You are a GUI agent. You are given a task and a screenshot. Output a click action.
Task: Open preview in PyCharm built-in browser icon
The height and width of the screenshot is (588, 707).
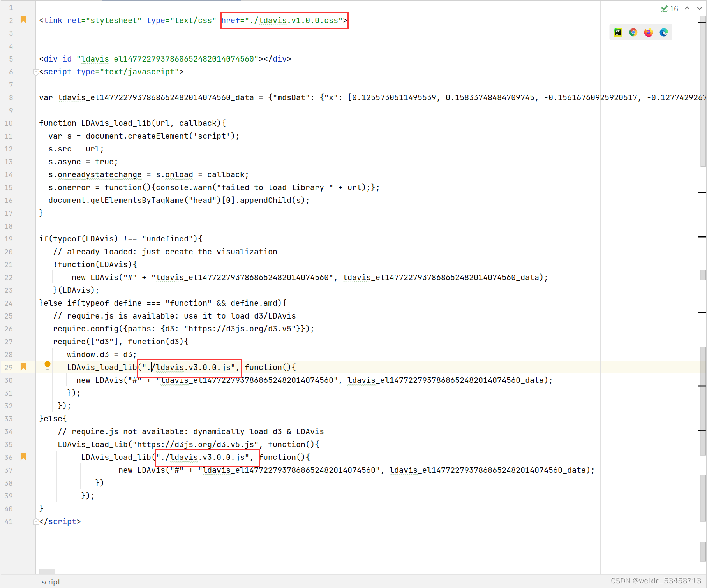pyautogui.click(x=618, y=32)
